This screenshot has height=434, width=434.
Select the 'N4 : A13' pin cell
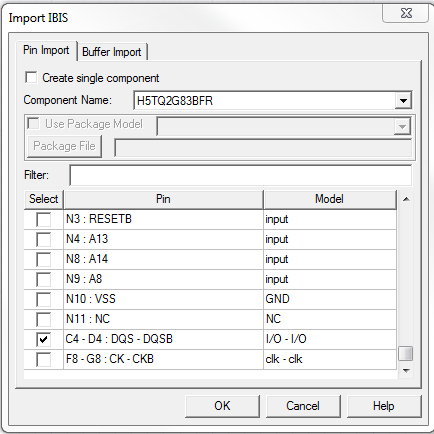tap(163, 239)
